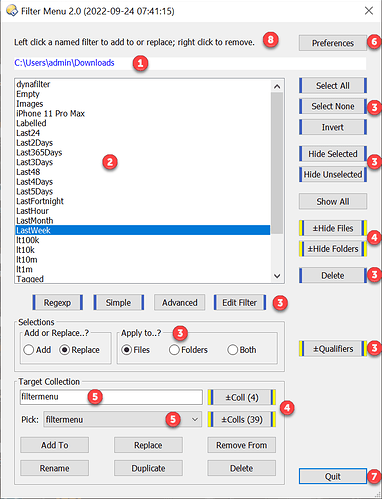Click the Invert button
The width and height of the screenshot is (382, 499).
(333, 127)
